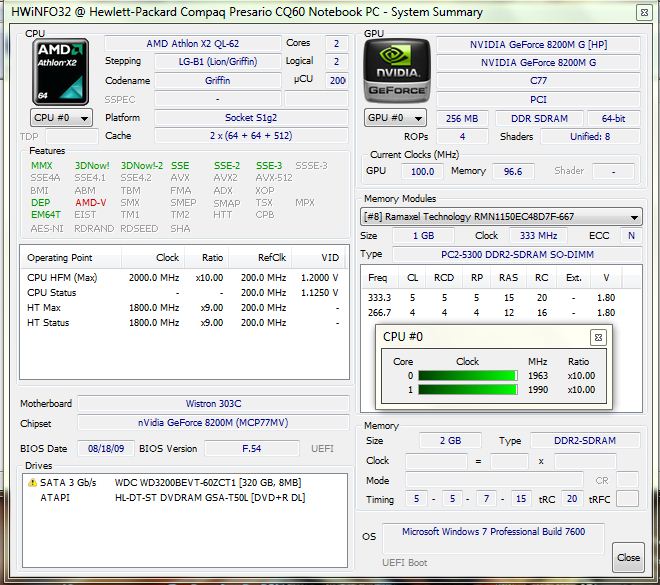Click the GPU memory clock 96.6 value
The width and height of the screenshot is (660, 585).
click(513, 172)
